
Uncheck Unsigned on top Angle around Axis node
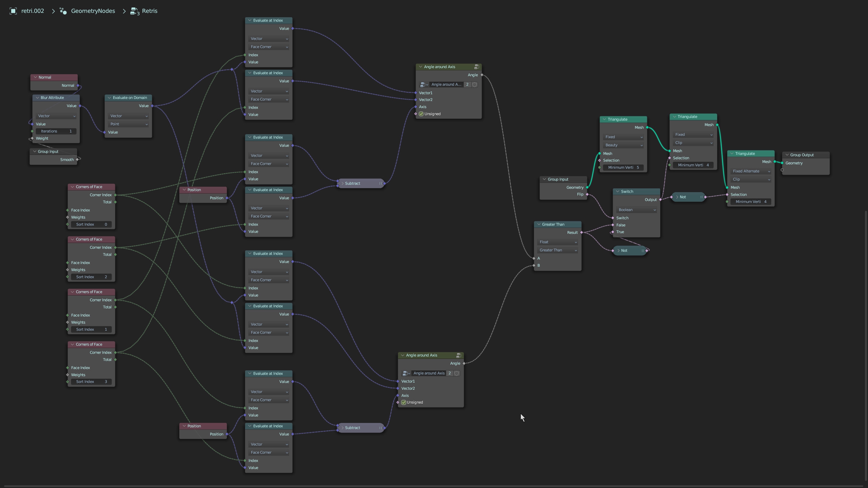(x=421, y=114)
